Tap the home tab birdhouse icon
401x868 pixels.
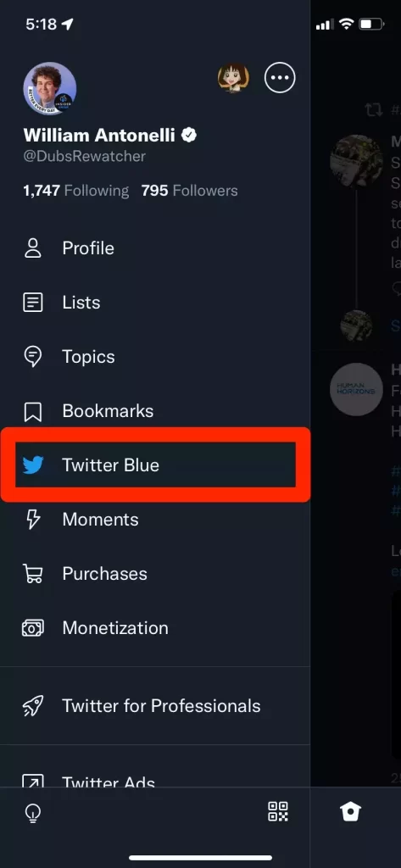point(351,812)
